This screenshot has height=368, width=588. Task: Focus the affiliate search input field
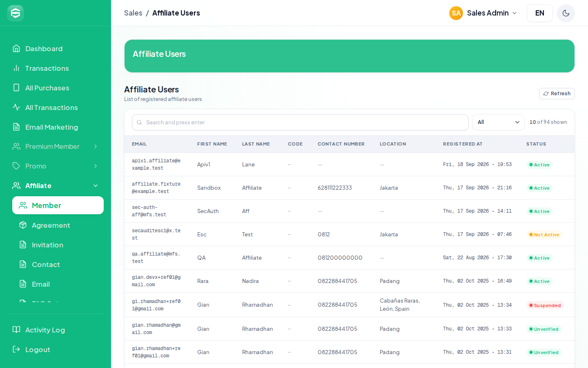coord(300,122)
